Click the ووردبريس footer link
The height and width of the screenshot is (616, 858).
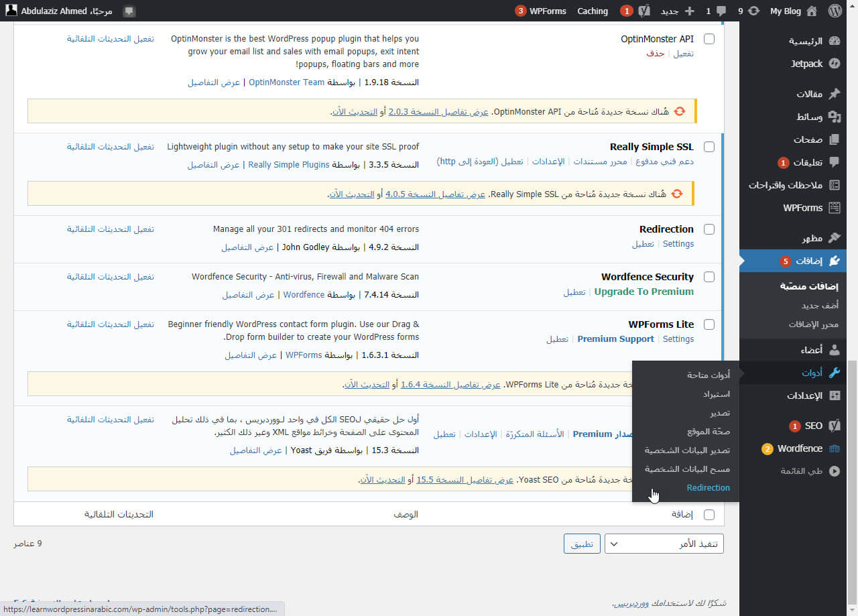coord(631,603)
